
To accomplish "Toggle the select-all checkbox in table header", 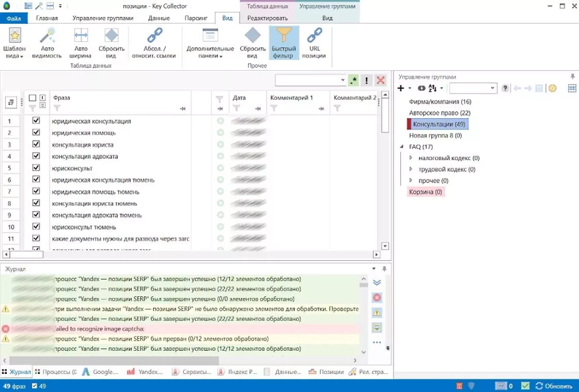I will (x=32, y=98).
